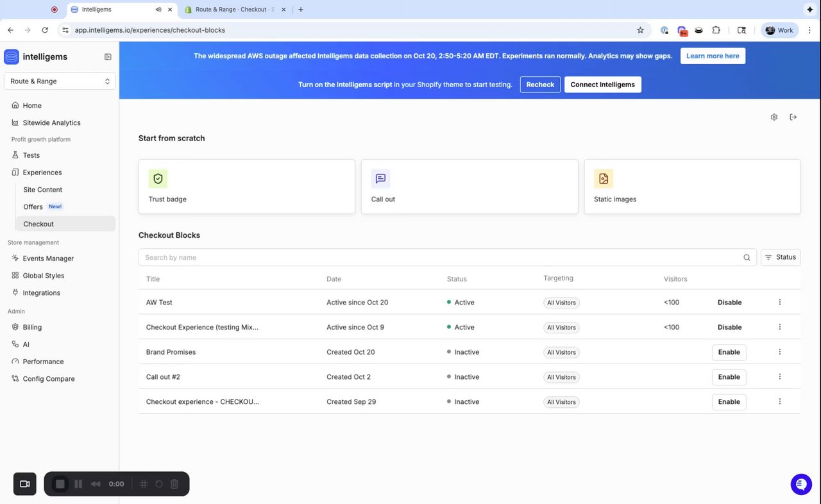This screenshot has width=821, height=504.
Task: Enable the Call out #2 block
Action: coord(729,377)
